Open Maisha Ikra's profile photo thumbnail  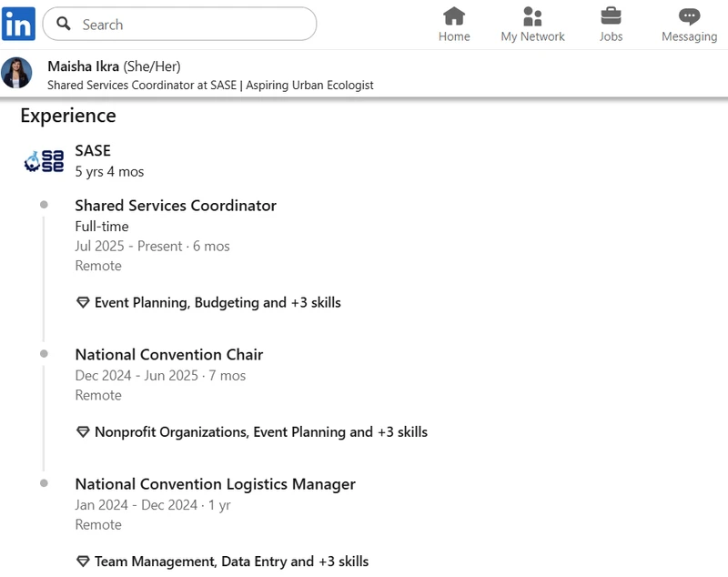[x=16, y=73]
